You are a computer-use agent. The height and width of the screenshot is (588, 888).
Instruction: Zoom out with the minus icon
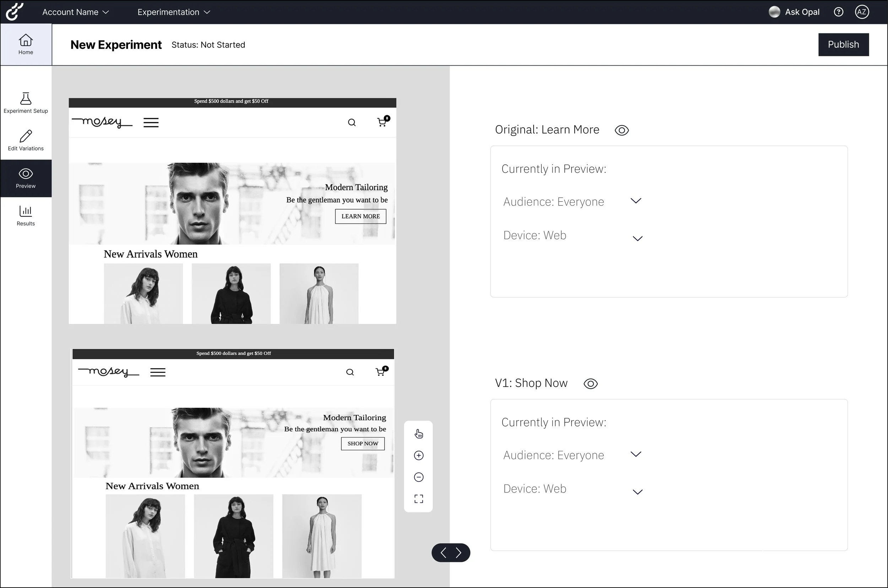tap(418, 477)
